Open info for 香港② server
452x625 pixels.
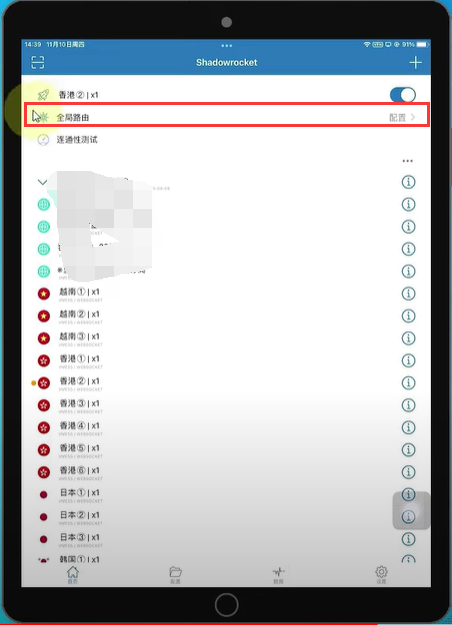click(408, 383)
